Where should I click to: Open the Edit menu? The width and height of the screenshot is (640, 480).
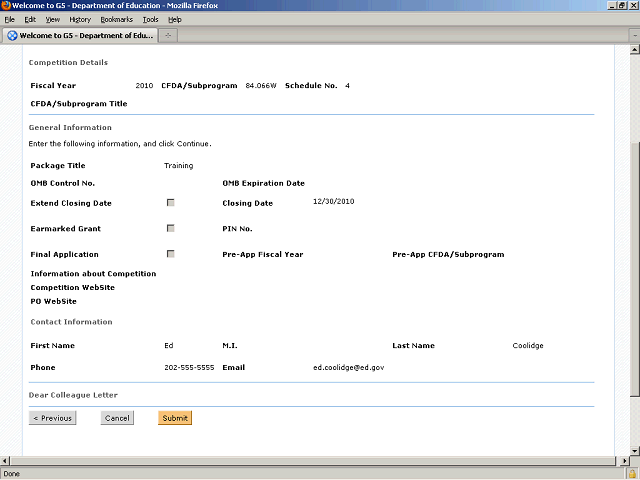pyautogui.click(x=30, y=20)
